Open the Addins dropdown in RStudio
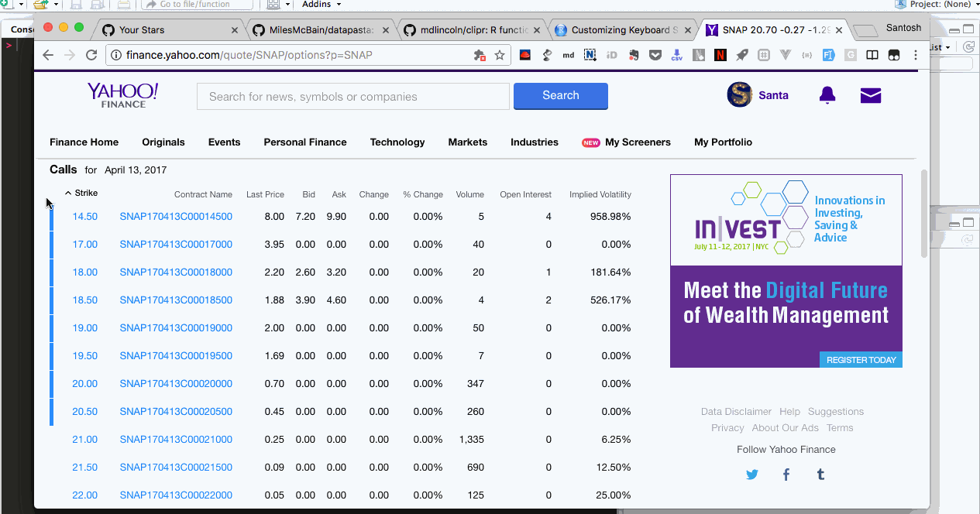This screenshot has height=514, width=980. 322,5
